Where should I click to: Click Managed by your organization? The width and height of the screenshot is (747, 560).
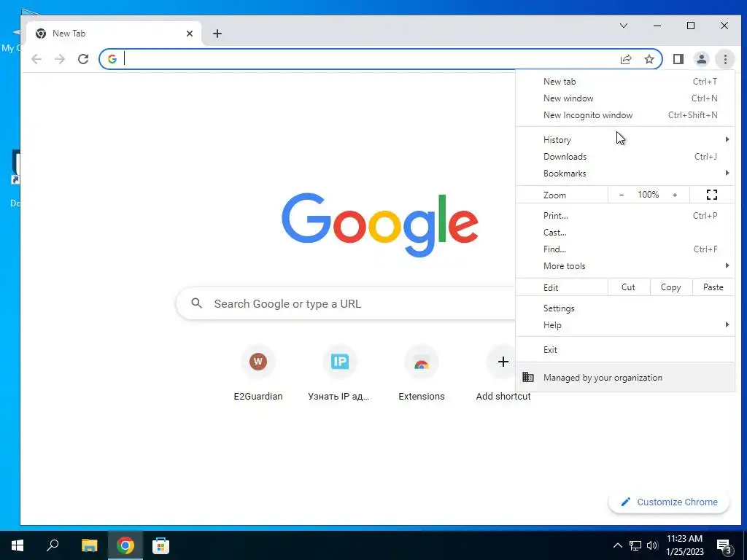[x=625, y=377]
